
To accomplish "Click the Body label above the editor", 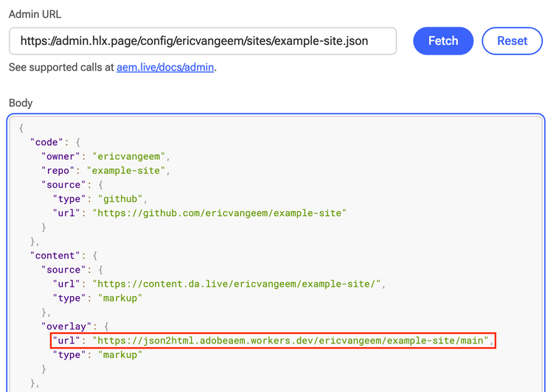I will pos(21,103).
